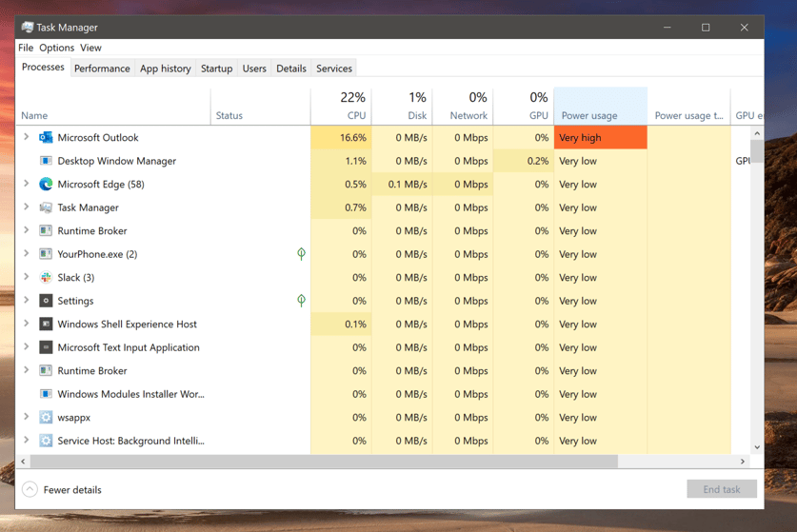797x532 pixels.
Task: Click the Microsoft Text Input Application icon
Action: (46, 347)
